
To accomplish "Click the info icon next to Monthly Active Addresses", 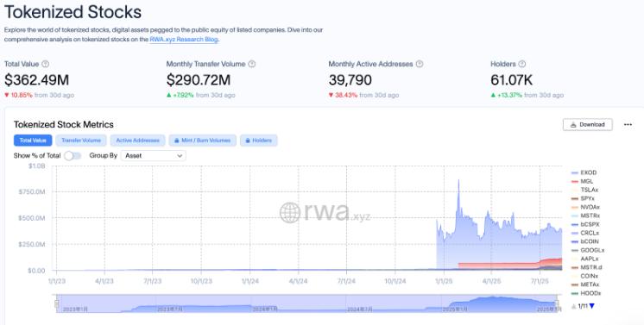I will (x=420, y=64).
